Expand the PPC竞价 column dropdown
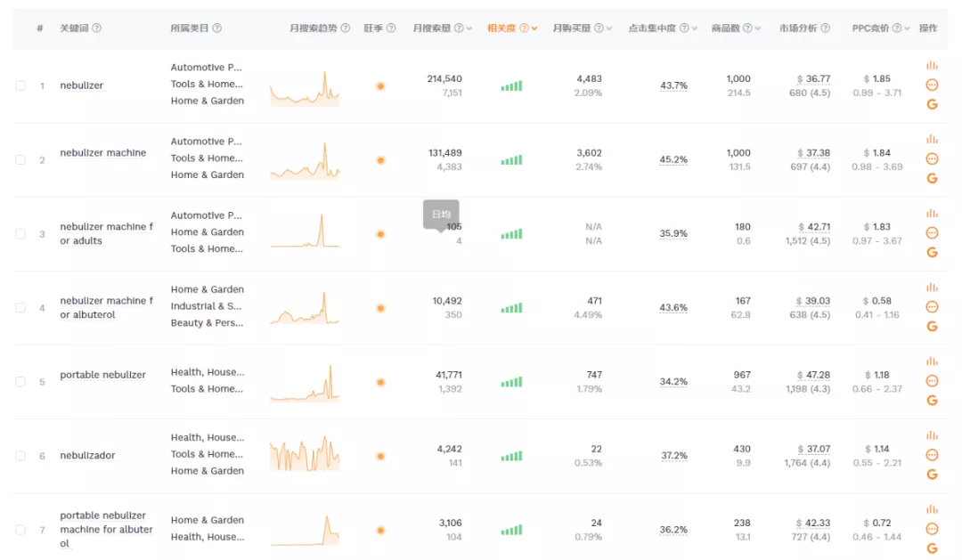This screenshot has height=560, width=962. 907,28
